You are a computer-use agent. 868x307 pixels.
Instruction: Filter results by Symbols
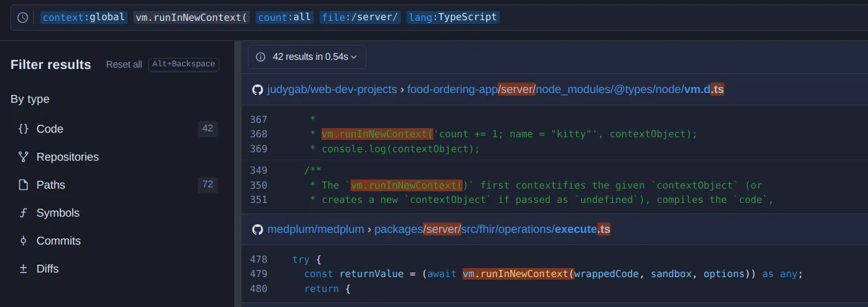pos(58,213)
